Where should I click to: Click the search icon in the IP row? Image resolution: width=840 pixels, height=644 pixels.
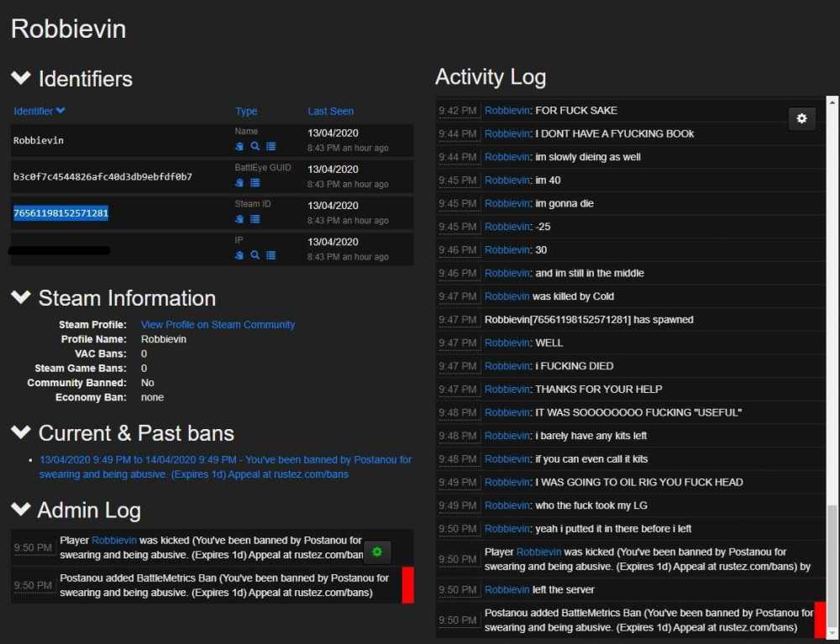pos(255,255)
